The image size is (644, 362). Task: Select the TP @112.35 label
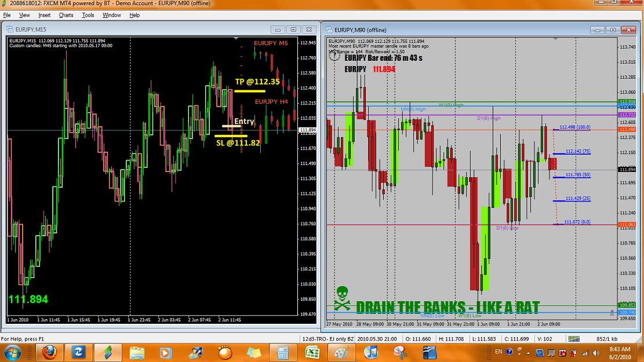coord(257,82)
